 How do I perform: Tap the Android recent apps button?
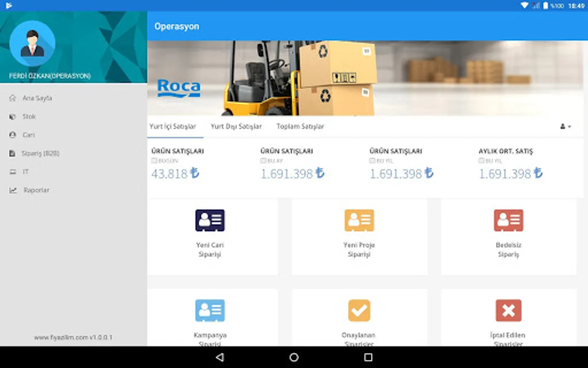[x=368, y=357]
